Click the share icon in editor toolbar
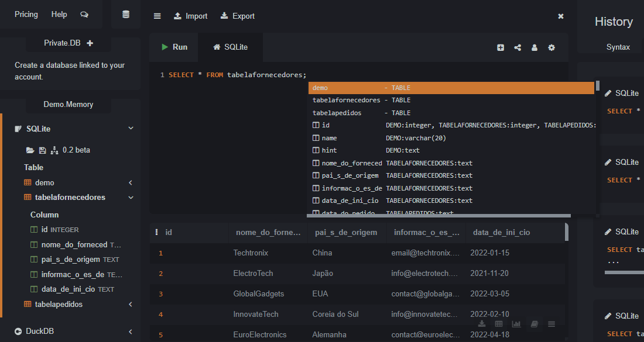Viewport: 644px width, 342px height. 518,48
